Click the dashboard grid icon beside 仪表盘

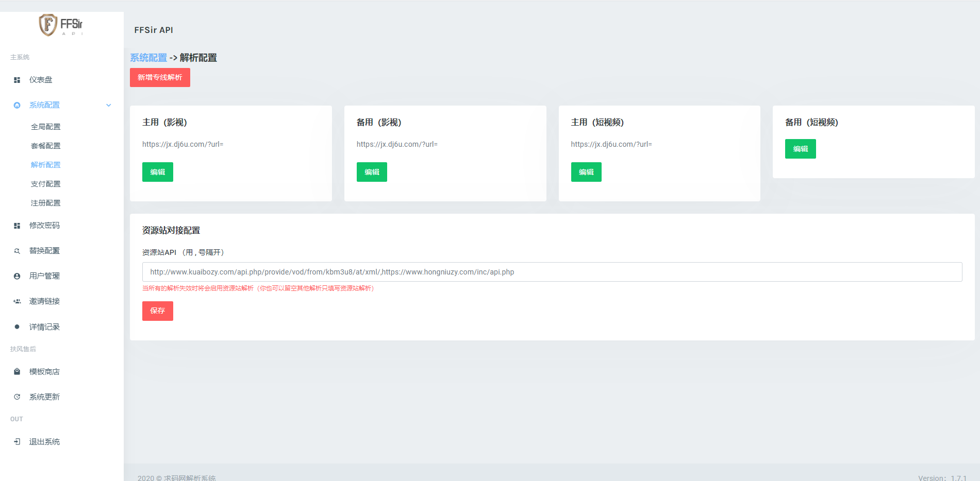click(x=17, y=80)
